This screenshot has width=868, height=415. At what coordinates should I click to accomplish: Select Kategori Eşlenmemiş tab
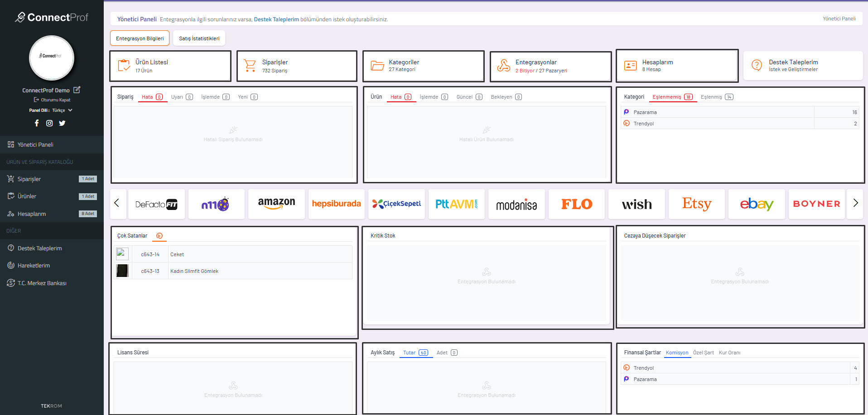[672, 97]
